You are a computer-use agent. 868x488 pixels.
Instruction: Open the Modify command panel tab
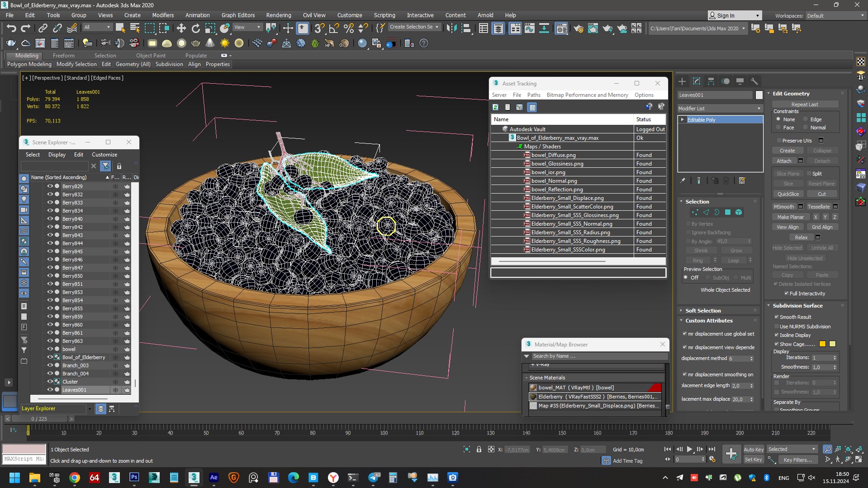tap(697, 81)
